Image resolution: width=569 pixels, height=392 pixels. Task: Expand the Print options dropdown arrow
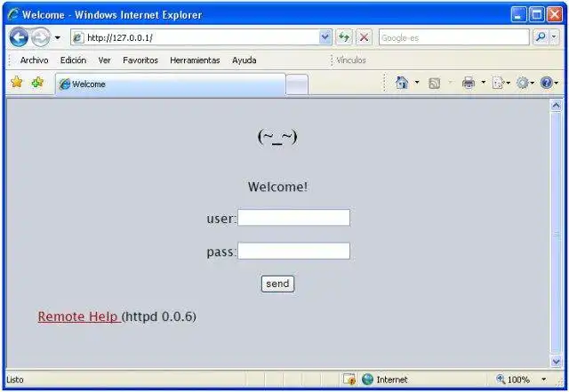(x=484, y=83)
